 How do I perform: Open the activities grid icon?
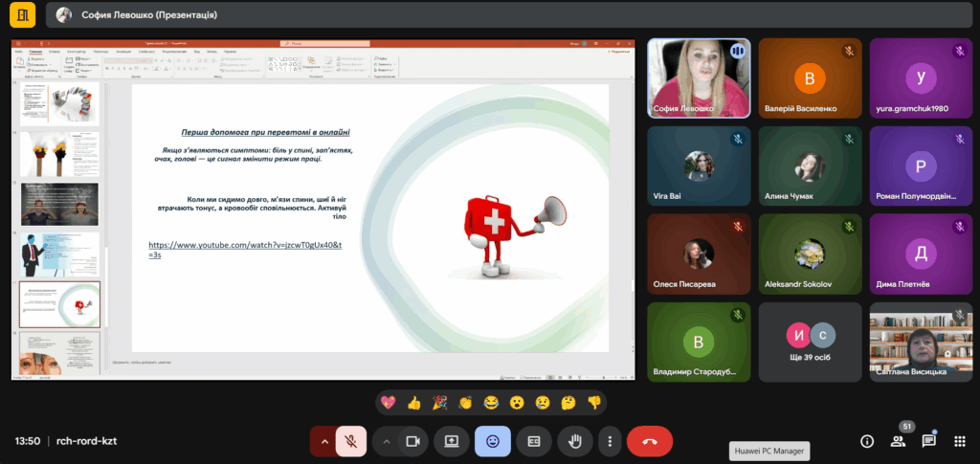pyautogui.click(x=959, y=441)
